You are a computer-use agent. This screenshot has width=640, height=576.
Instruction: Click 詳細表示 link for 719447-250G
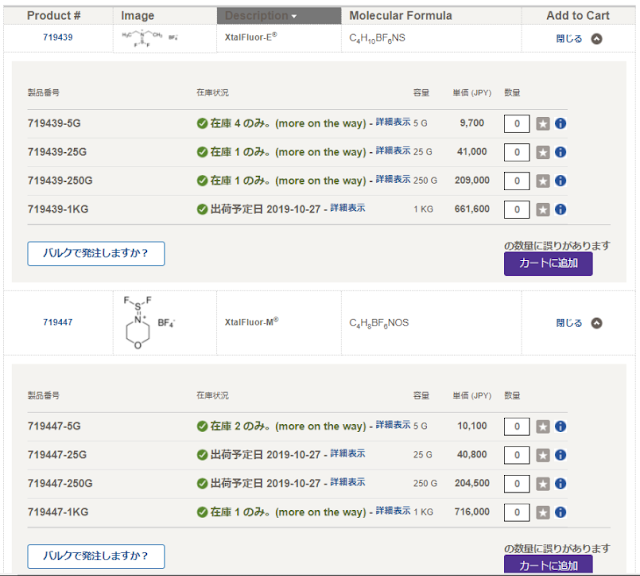click(x=348, y=482)
